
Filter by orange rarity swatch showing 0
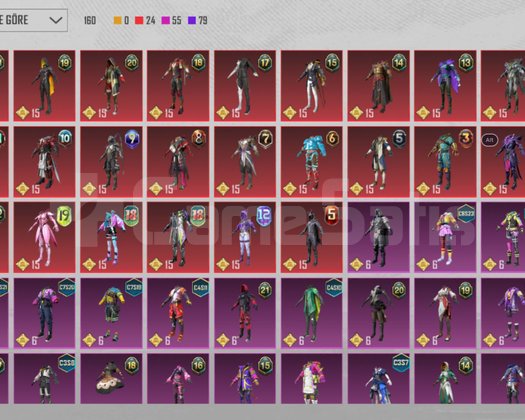(x=118, y=20)
